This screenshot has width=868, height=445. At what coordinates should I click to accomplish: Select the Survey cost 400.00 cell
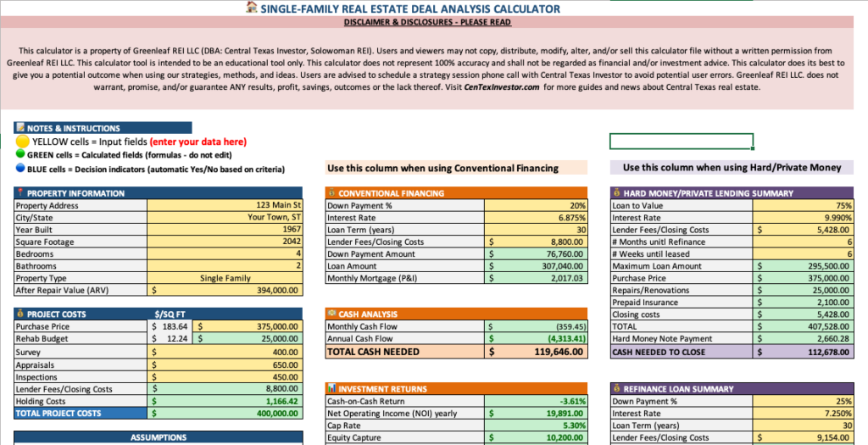tap(225, 352)
